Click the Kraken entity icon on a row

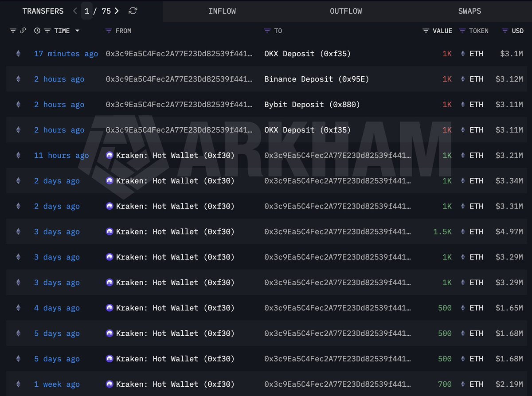(x=109, y=155)
